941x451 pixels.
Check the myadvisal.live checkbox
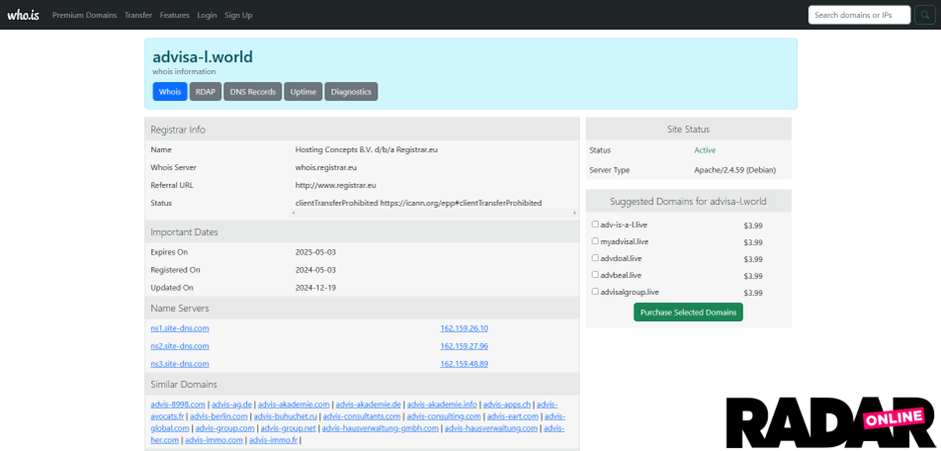(595, 240)
